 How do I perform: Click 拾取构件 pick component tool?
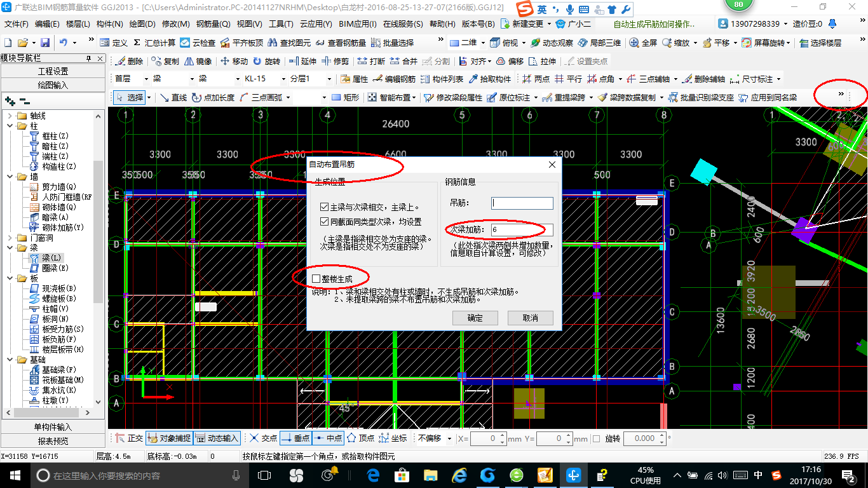coord(490,79)
